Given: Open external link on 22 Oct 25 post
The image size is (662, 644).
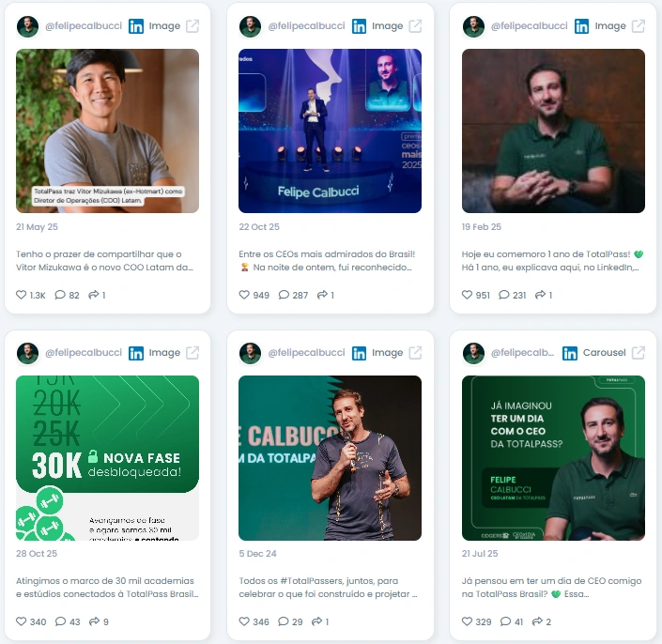Looking at the screenshot, I should tap(415, 26).
